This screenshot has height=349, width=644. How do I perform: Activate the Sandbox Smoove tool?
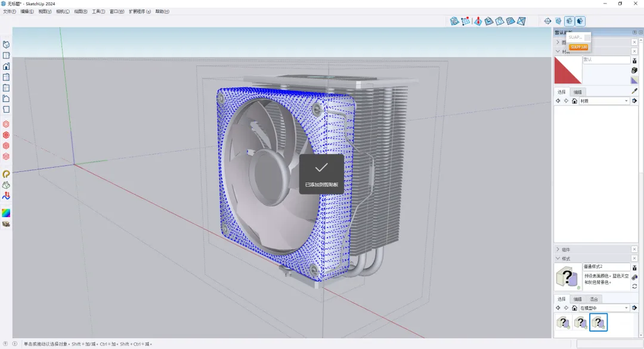click(478, 21)
